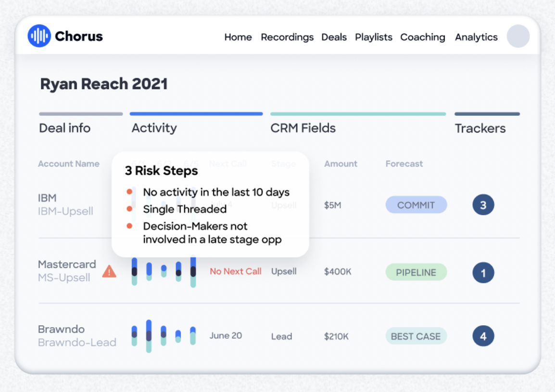Switch to the Trackers tab

tap(480, 128)
